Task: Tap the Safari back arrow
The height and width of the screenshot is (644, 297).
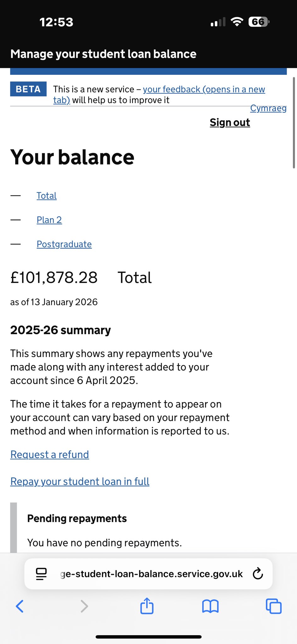Action: (20, 606)
